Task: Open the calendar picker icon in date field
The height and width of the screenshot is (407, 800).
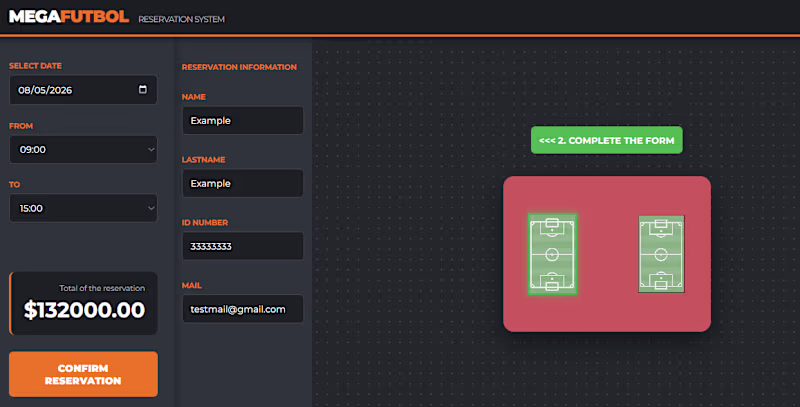Action: (143, 89)
